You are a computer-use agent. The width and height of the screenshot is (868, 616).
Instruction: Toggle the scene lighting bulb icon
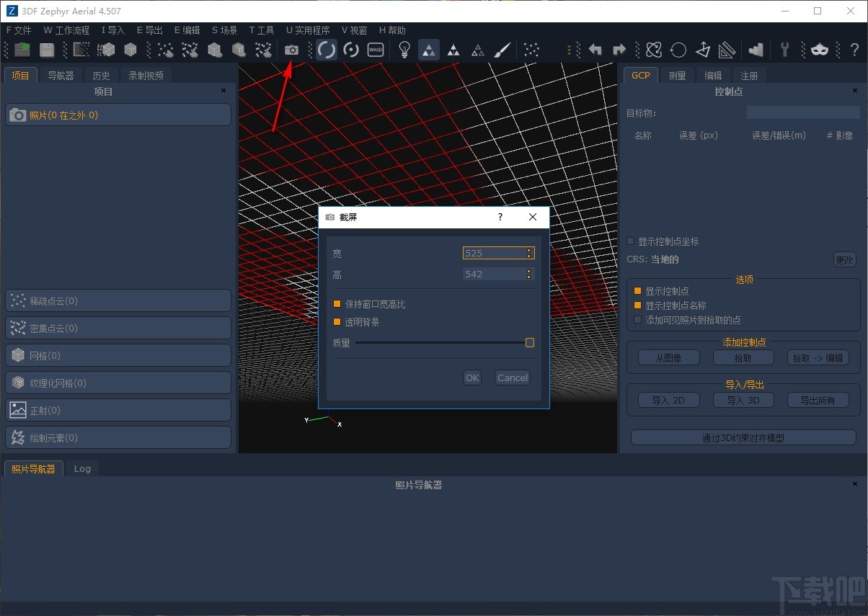pos(404,50)
